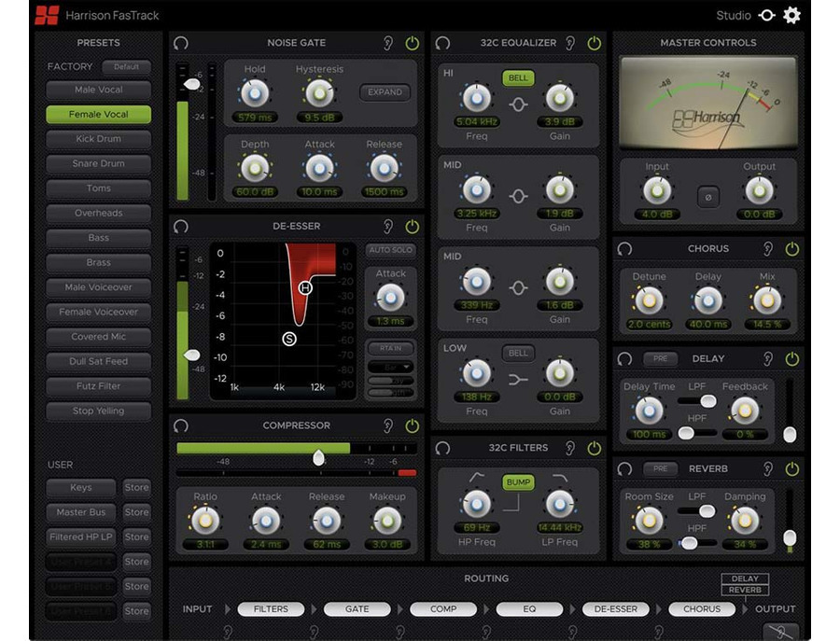
Task: Reset the 32C Filters section
Action: point(442,448)
